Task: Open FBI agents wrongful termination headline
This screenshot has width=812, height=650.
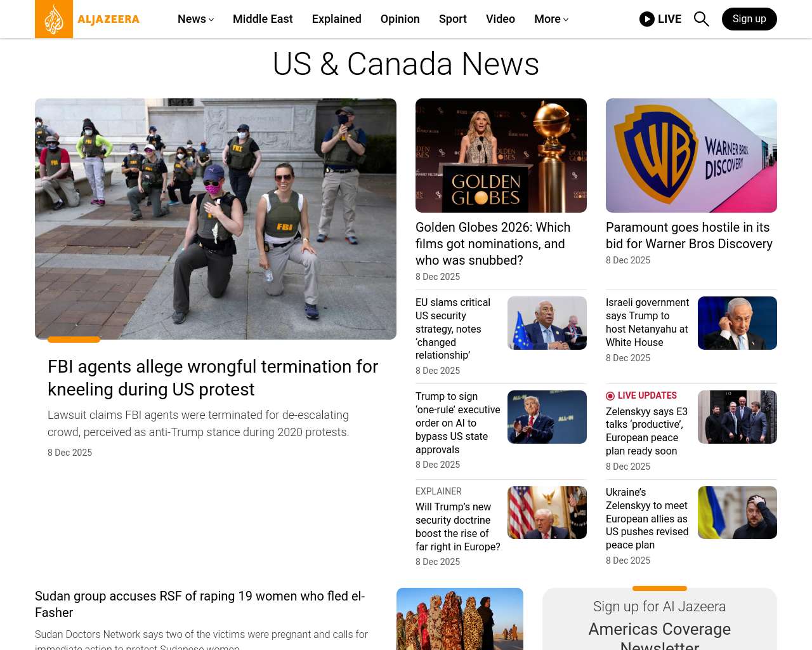Action: click(213, 378)
